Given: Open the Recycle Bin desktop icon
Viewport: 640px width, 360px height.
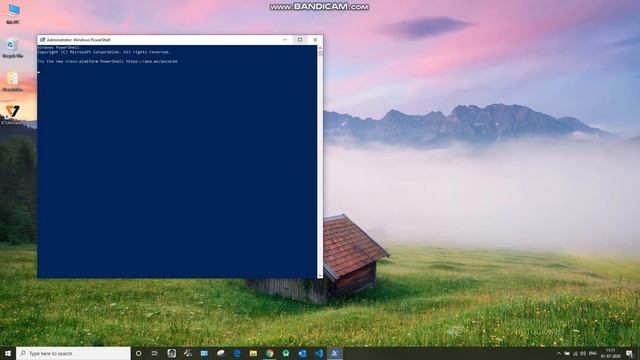Looking at the screenshot, I should [12, 47].
